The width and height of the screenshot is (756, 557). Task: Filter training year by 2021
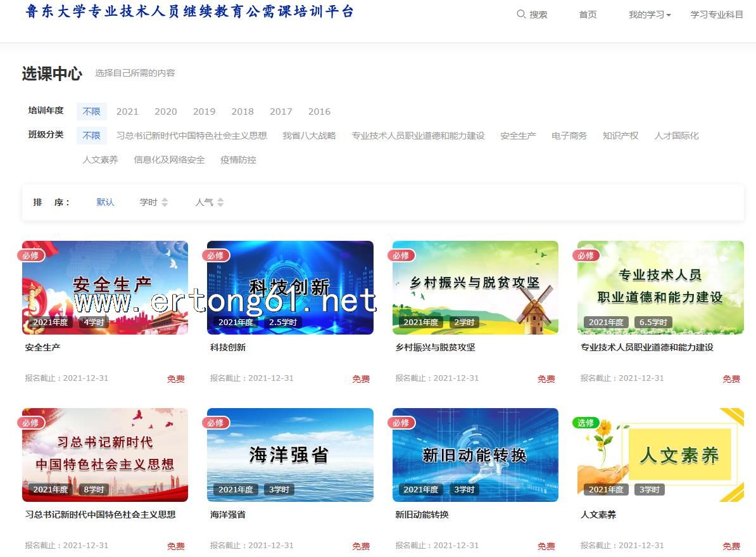tap(127, 112)
